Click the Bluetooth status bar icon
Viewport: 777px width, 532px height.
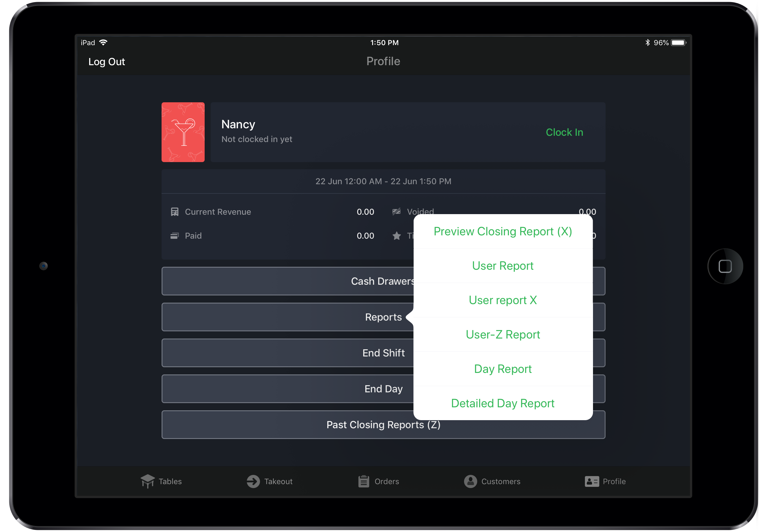click(x=644, y=42)
